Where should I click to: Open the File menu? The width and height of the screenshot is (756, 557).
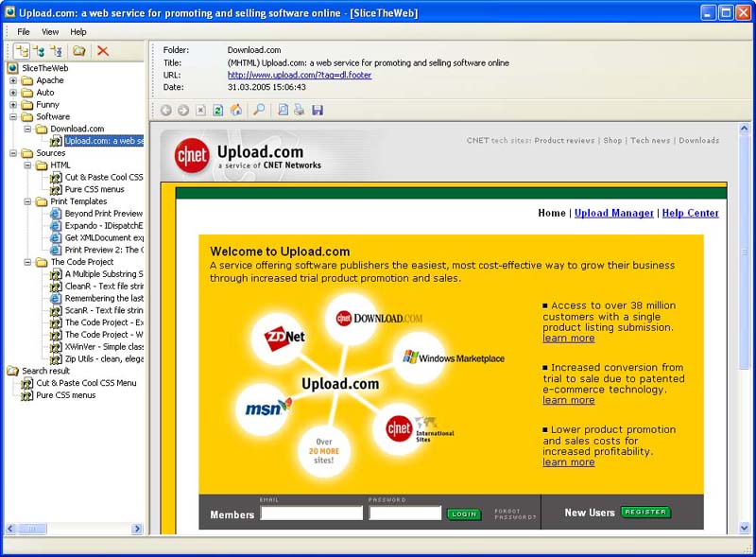pyautogui.click(x=23, y=32)
